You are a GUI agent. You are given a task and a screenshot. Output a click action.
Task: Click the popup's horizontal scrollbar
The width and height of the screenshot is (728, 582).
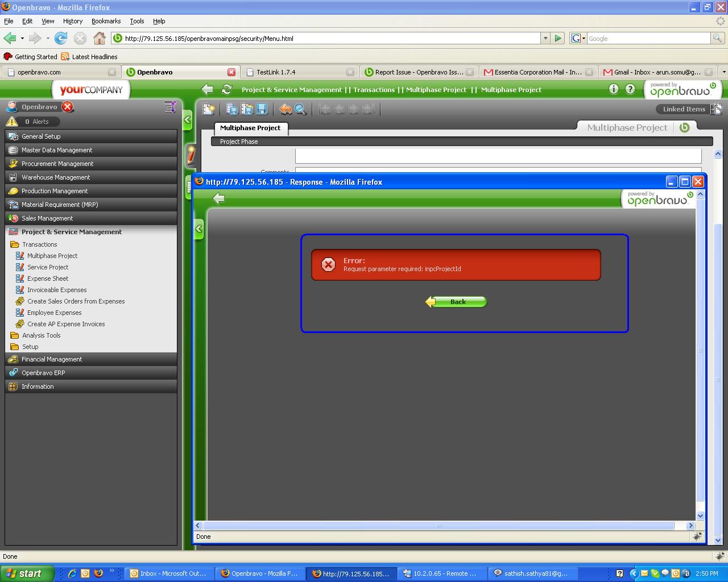tap(438, 526)
